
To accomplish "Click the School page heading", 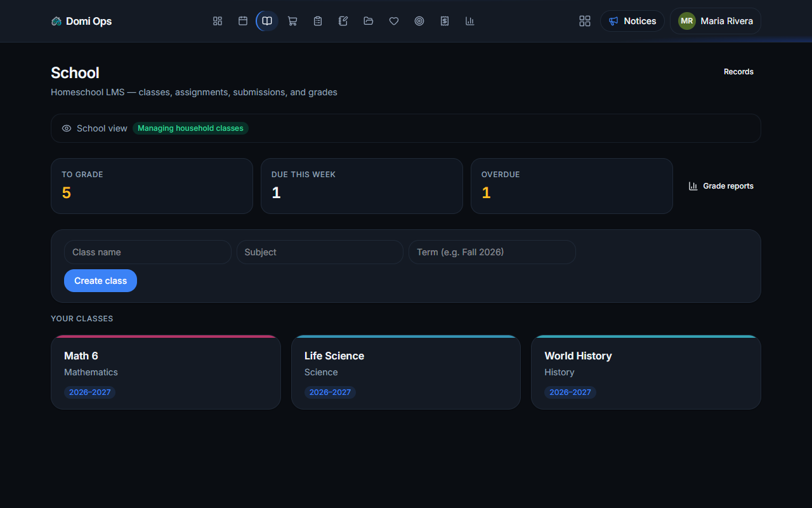I will (75, 73).
